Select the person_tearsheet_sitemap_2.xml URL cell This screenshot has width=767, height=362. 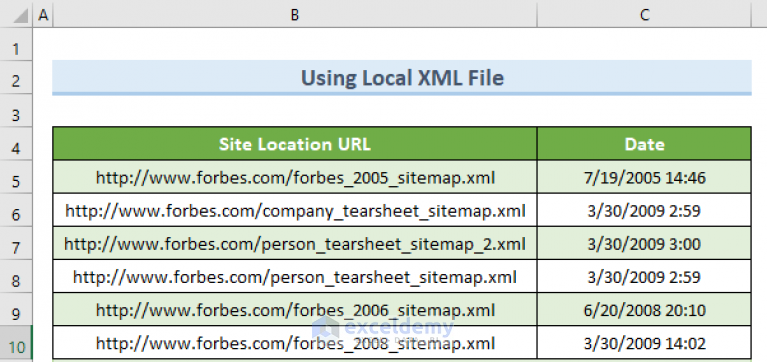click(294, 244)
